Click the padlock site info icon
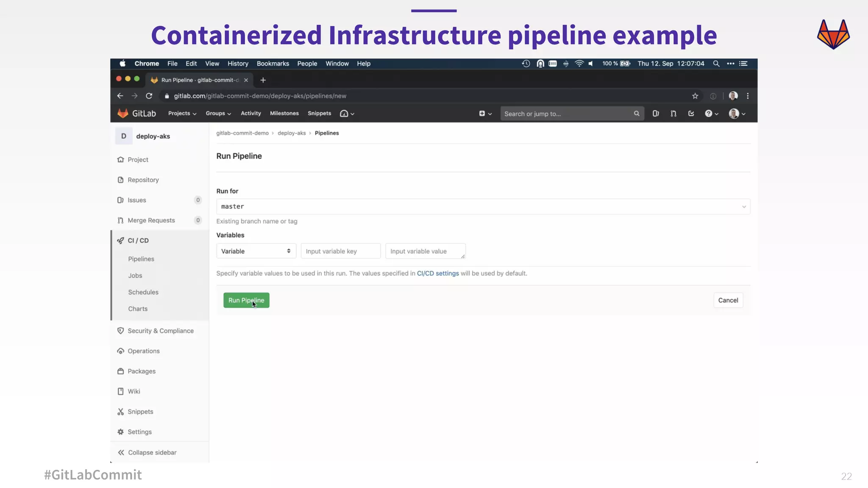The image size is (868, 488). [x=167, y=96]
